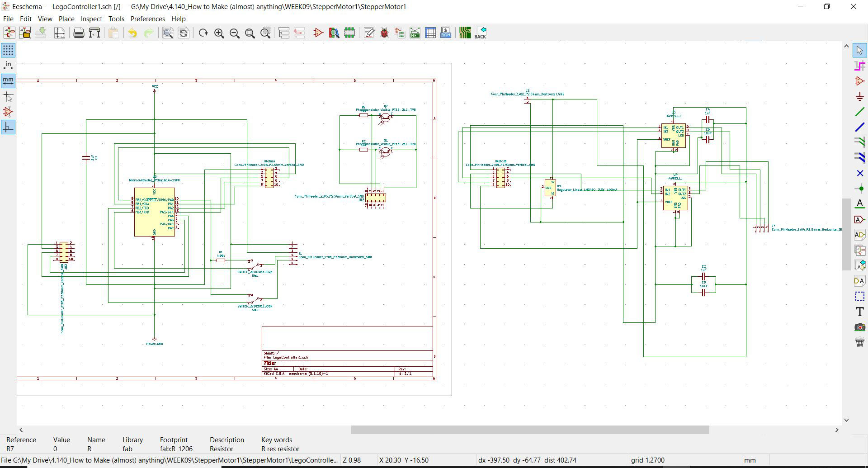This screenshot has width=868, height=468.
Task: Select the Place hierarchical label tool
Action: (859, 235)
